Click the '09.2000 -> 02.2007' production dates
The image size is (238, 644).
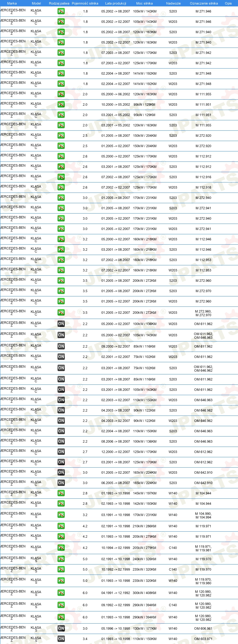tap(116, 346)
